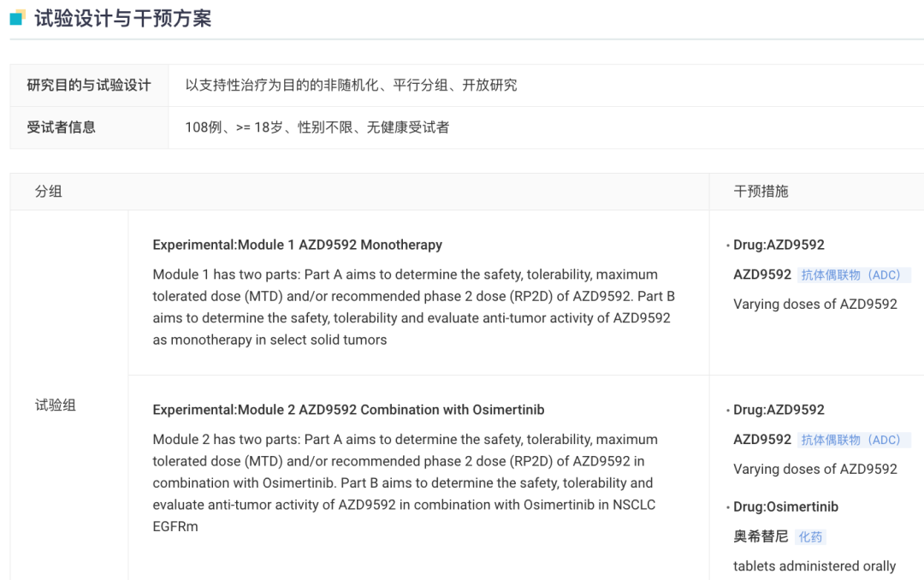Screen dimensions: 924x580
Task: Click Varying doses of AZD9592 in Module 2
Action: [815, 469]
